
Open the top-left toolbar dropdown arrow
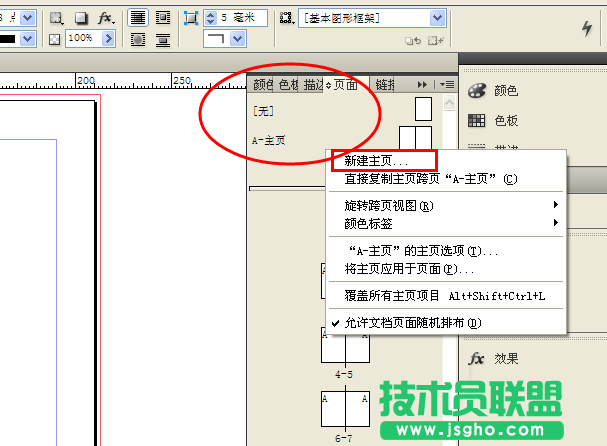[27, 18]
